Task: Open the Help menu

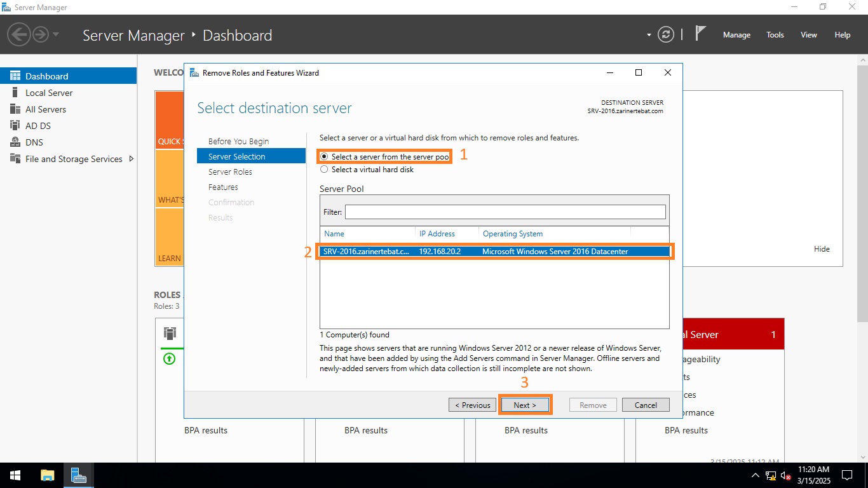Action: [842, 35]
